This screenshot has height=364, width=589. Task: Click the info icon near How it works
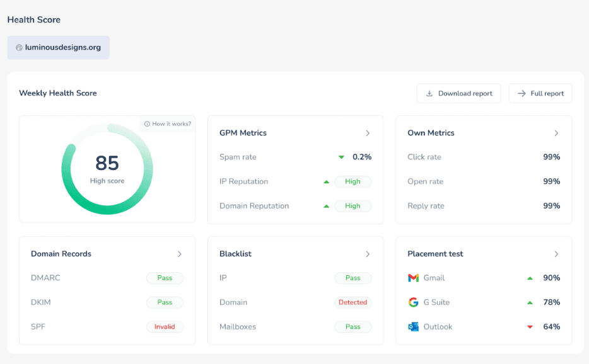tap(147, 124)
